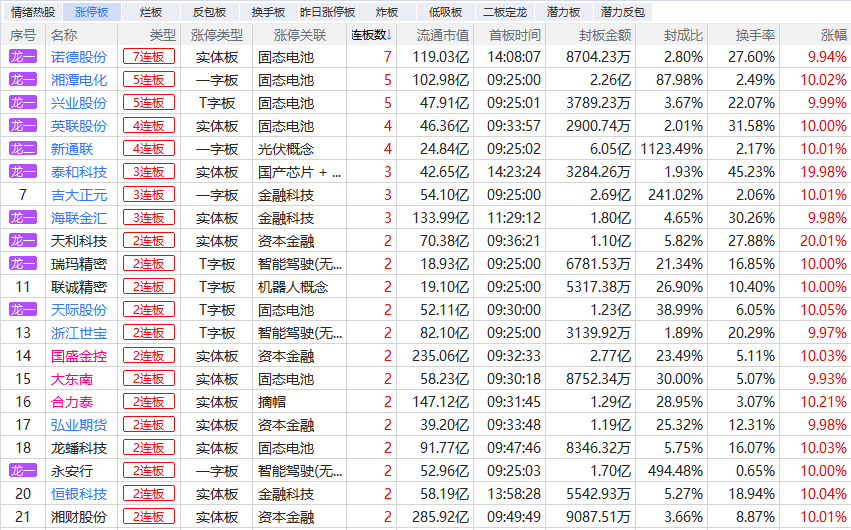
Task: Open the 潜力板 tab
Action: point(563,12)
